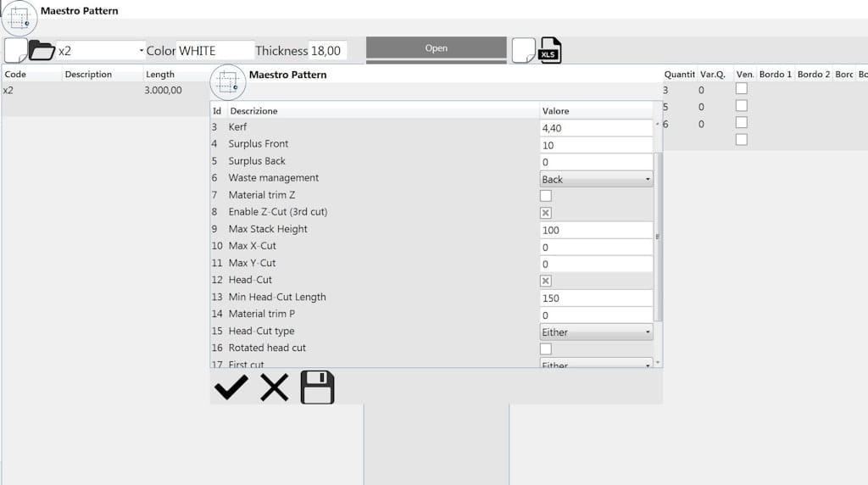Open the Waste management dropdown
The width and height of the screenshot is (868, 485).
click(596, 179)
